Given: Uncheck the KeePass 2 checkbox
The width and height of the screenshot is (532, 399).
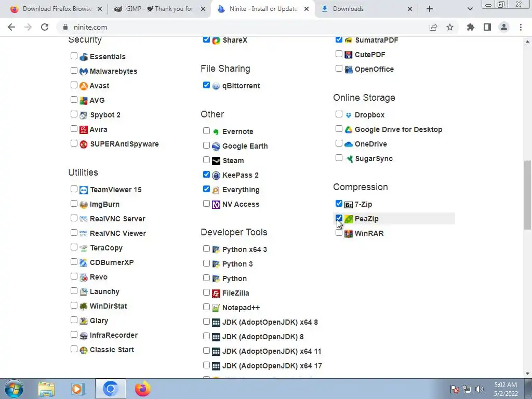Looking at the screenshot, I should (206, 175).
